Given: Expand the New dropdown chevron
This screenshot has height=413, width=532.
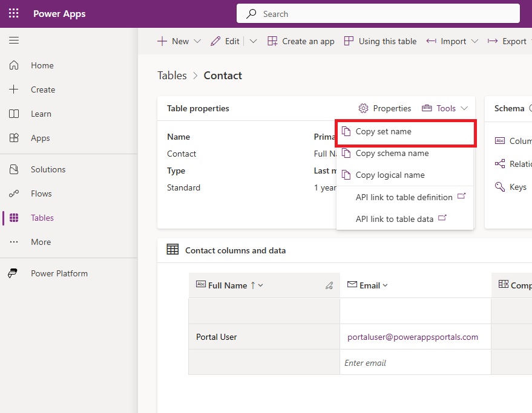Looking at the screenshot, I should pyautogui.click(x=197, y=41).
